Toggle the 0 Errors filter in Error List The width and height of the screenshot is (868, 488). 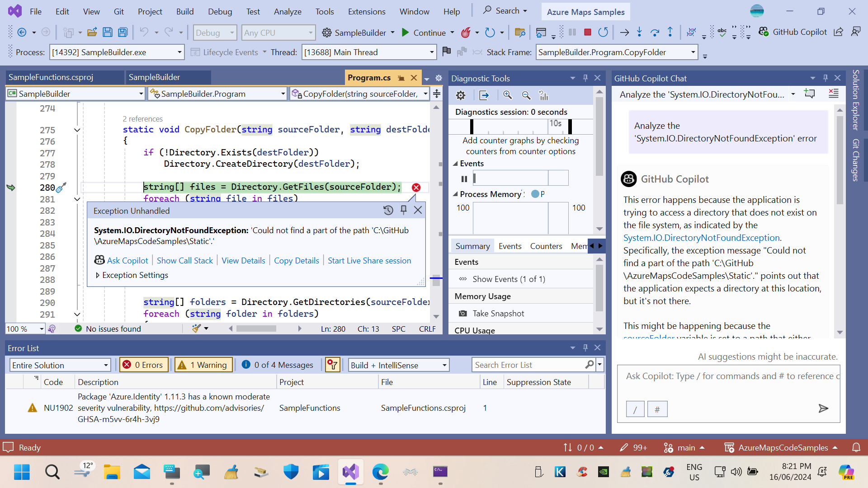(x=142, y=365)
